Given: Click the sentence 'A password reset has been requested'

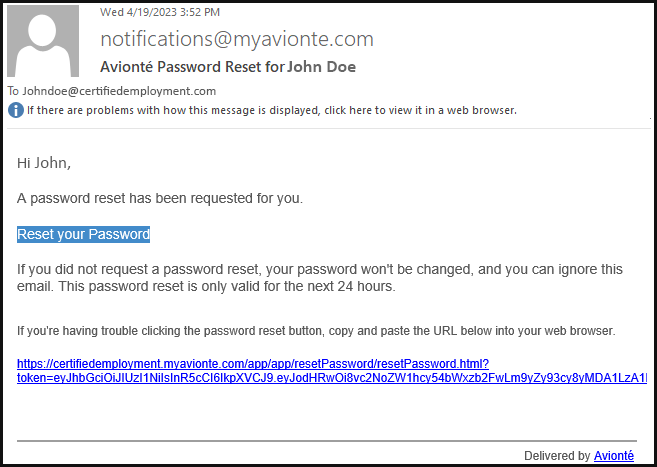Looking at the screenshot, I should pos(160,199).
